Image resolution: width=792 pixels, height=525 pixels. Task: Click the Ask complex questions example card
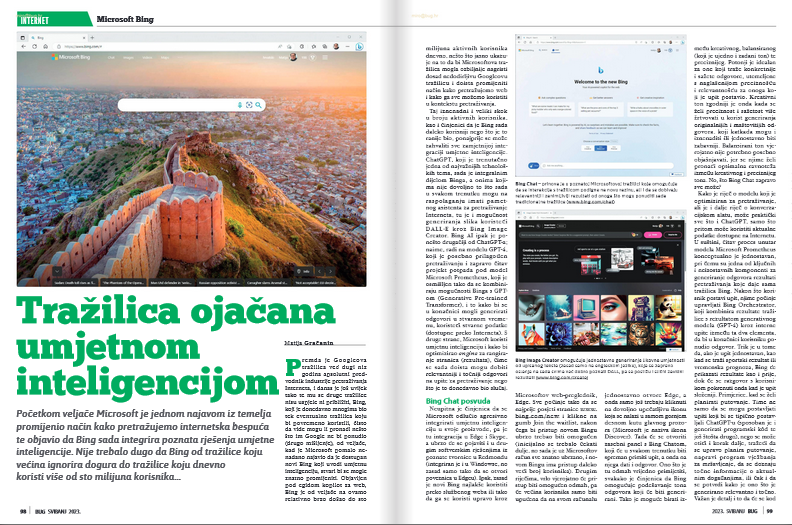[552, 110]
